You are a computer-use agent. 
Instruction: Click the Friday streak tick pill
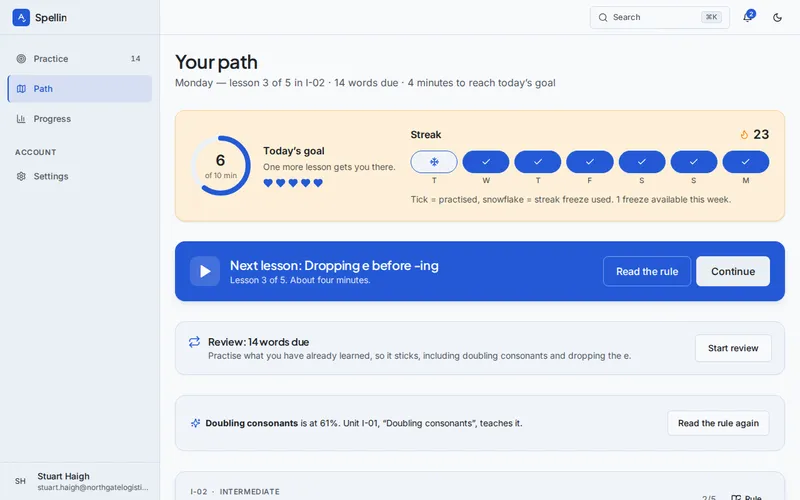(x=590, y=162)
